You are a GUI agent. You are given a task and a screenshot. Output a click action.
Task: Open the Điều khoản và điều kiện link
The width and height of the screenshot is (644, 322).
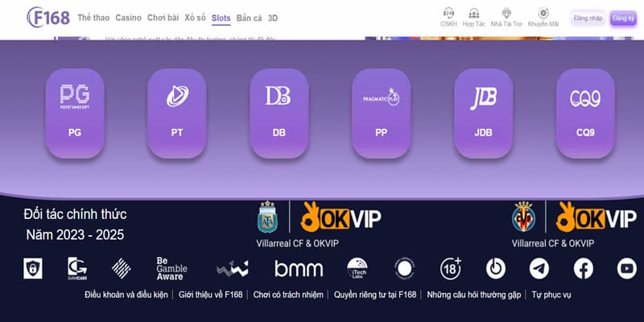point(126,295)
